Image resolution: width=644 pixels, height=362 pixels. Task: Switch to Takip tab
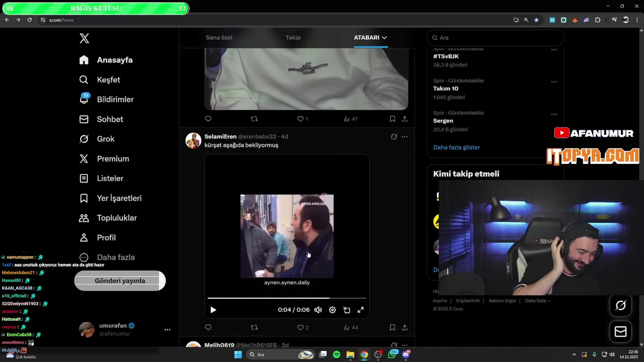click(x=293, y=37)
